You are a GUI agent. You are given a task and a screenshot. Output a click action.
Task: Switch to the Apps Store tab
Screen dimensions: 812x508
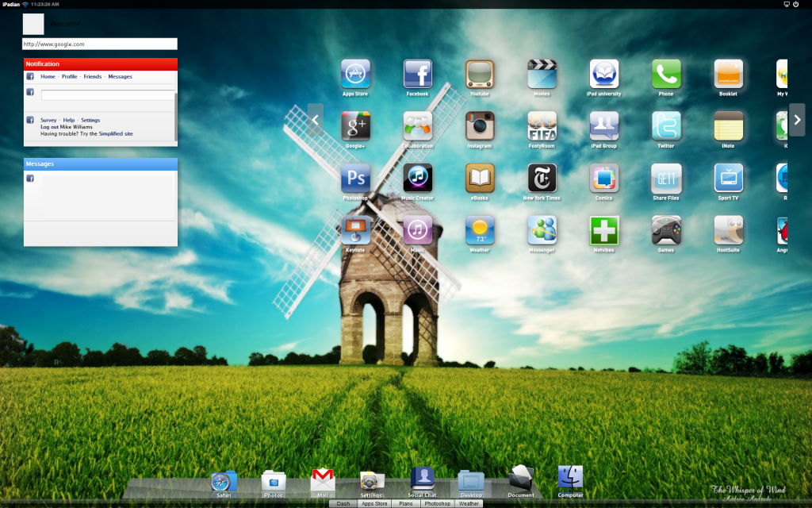tap(374, 503)
